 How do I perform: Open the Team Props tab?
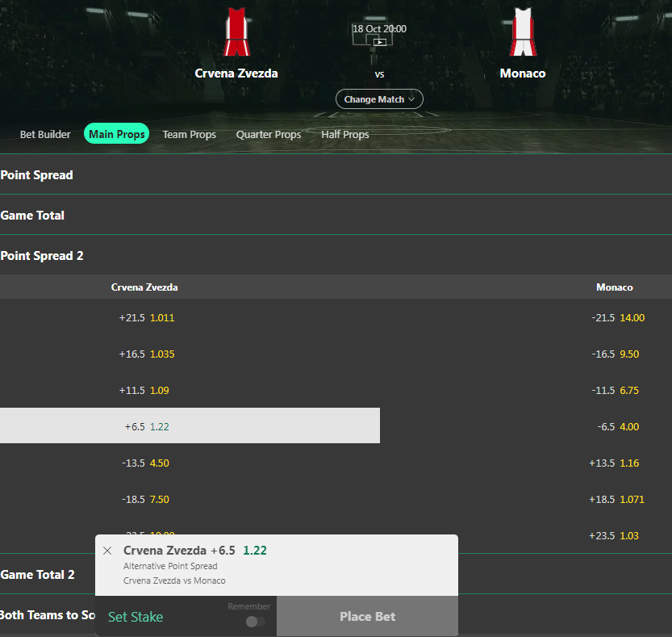(x=190, y=134)
